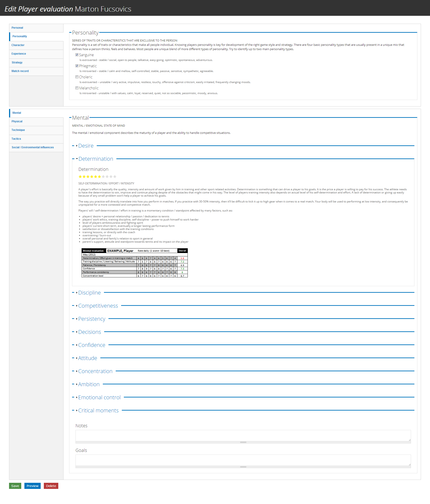Set Determination rating to third star

click(x=88, y=177)
